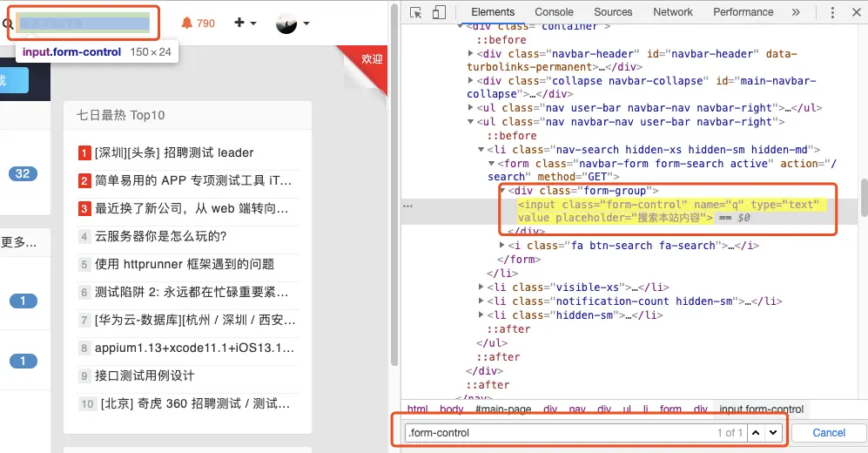Expand the ul nav user-bar navbar-nav node
Viewport: 868px width, 453px height.
coord(470,108)
